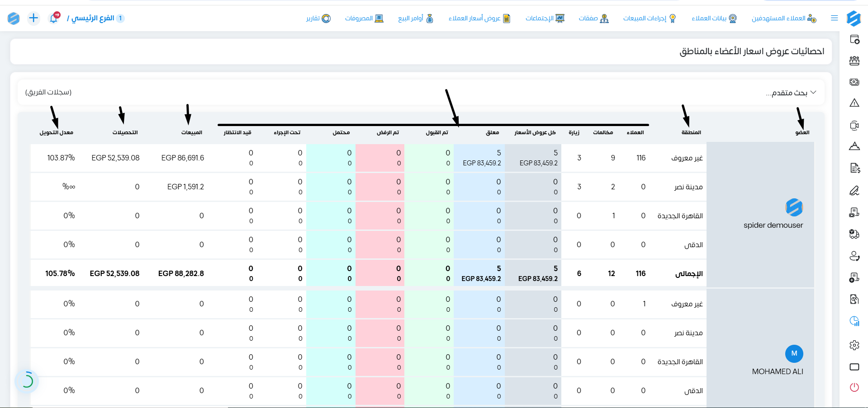Open the hand holding money sidebar icon

(x=854, y=299)
